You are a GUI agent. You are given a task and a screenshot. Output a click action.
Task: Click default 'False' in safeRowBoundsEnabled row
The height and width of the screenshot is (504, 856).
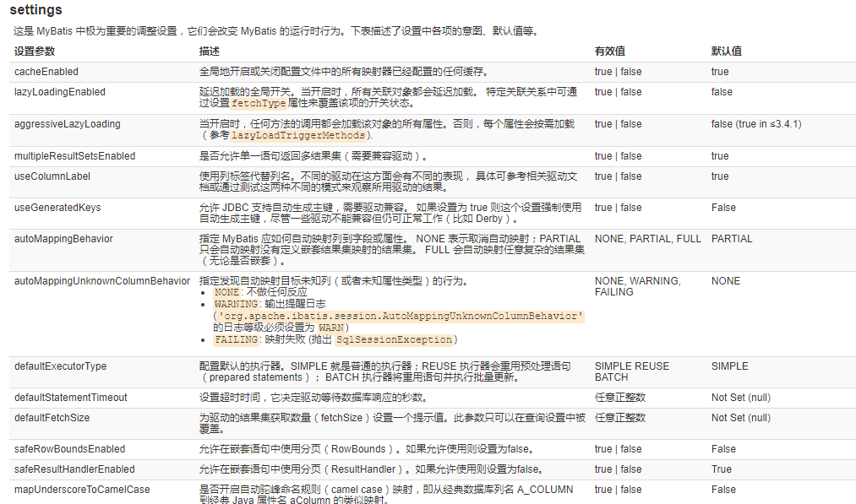pyautogui.click(x=723, y=449)
